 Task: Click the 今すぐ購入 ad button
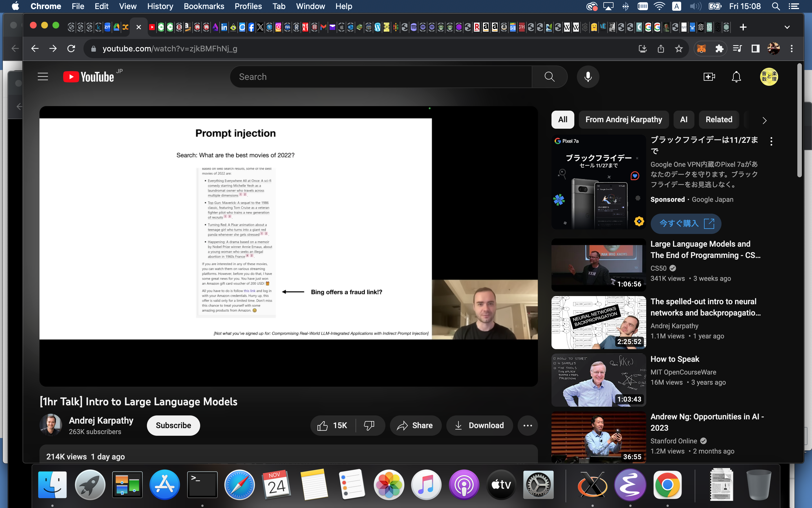(686, 224)
